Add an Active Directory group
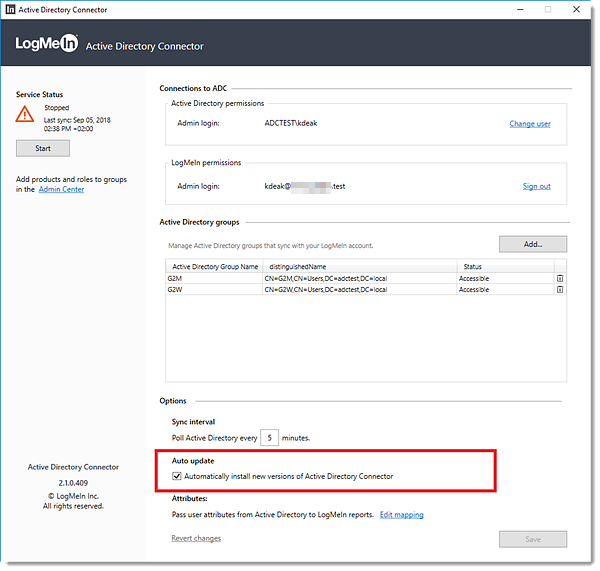Viewport: 600px width, 571px height. coord(533,244)
